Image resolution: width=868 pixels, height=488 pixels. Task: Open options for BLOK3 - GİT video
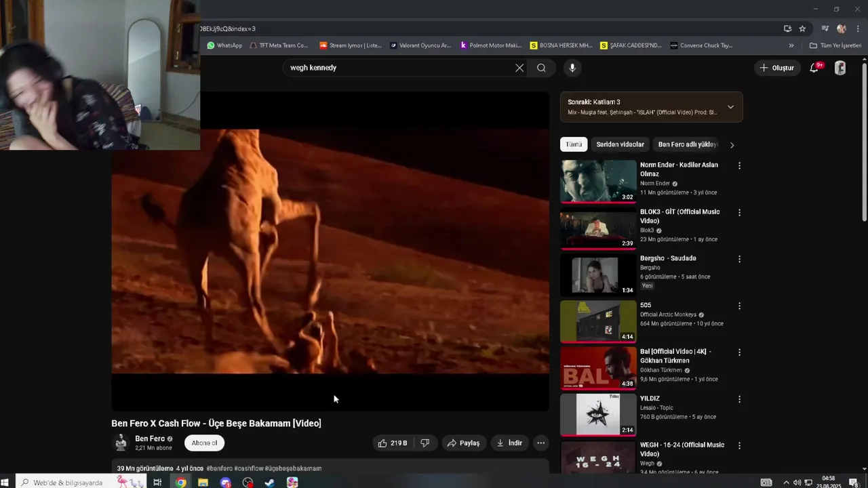[739, 212]
